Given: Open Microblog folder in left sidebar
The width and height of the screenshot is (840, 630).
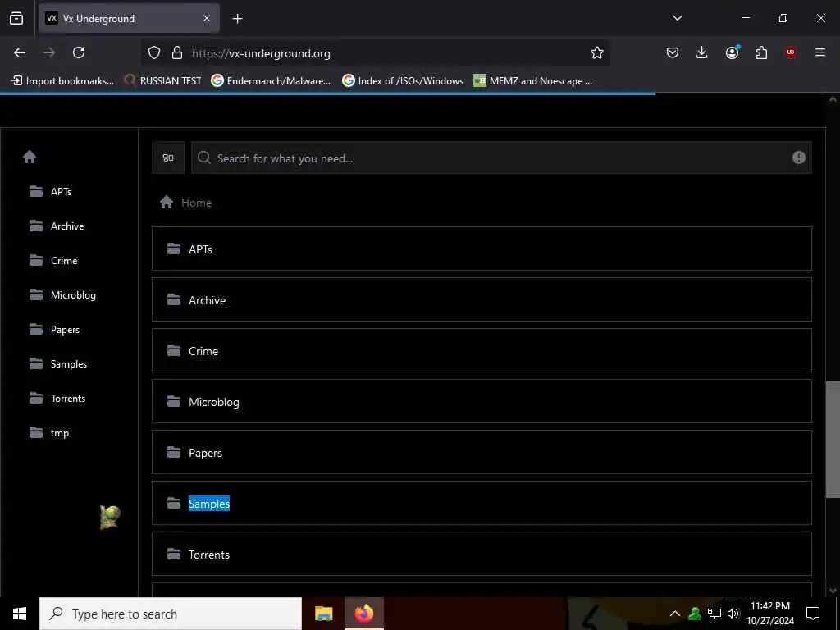Looking at the screenshot, I should (62, 295).
